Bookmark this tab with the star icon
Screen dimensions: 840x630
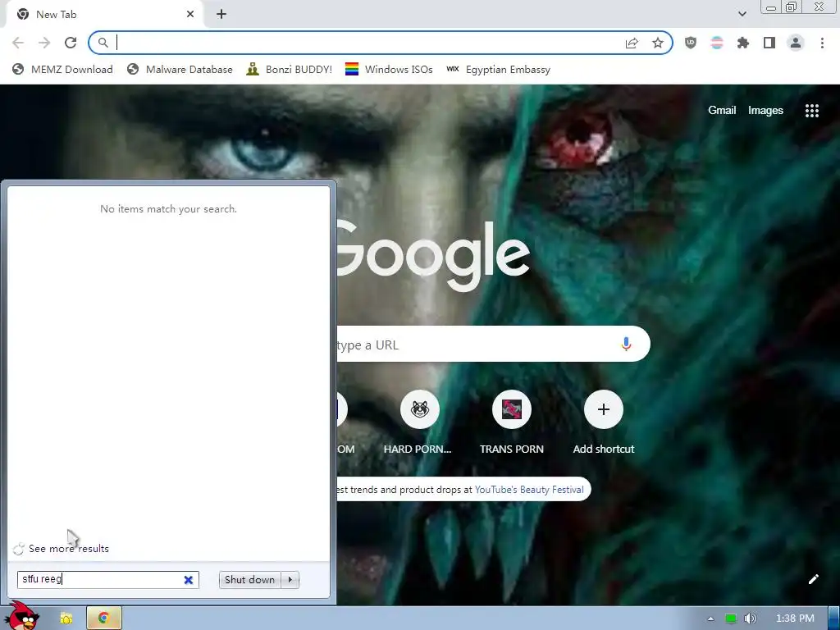658,43
